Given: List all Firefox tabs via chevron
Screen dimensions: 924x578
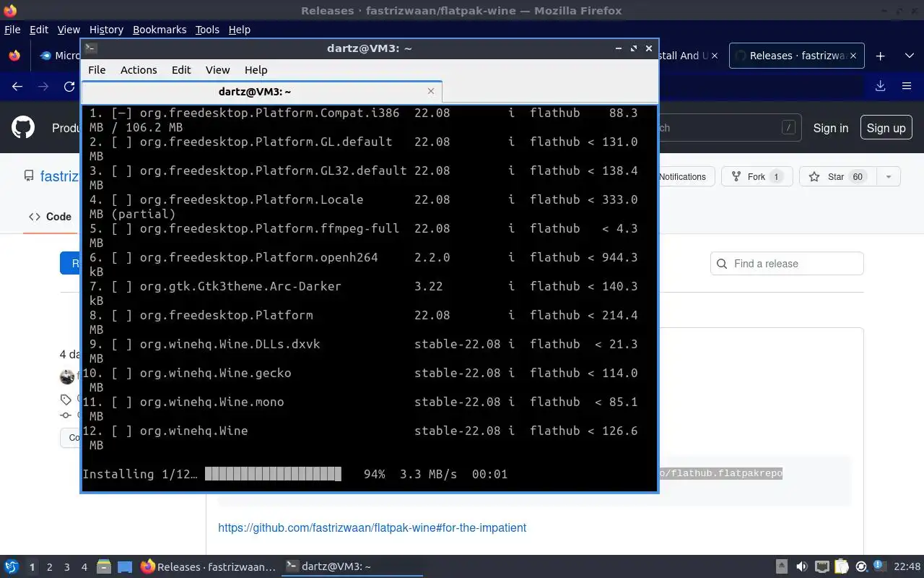Looking at the screenshot, I should [910, 56].
